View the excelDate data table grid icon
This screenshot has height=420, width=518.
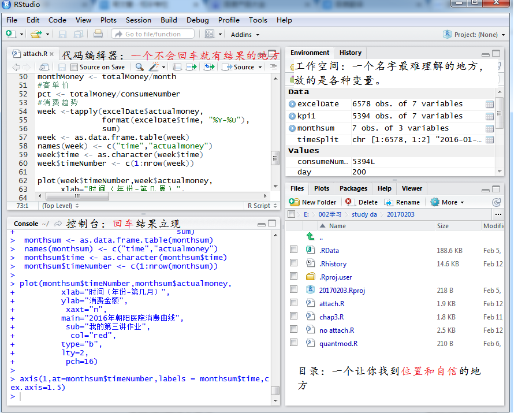(490, 104)
